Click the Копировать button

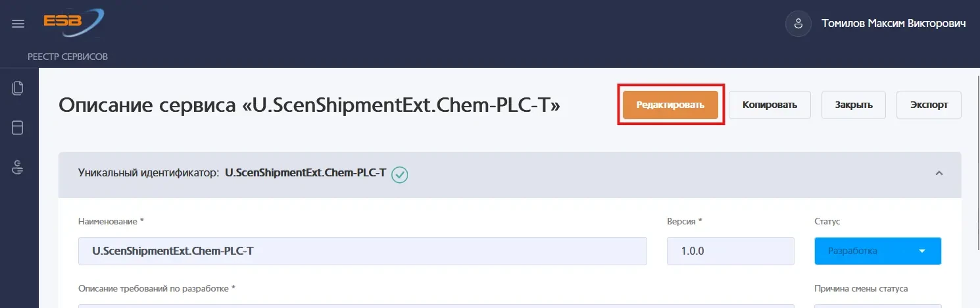(770, 105)
